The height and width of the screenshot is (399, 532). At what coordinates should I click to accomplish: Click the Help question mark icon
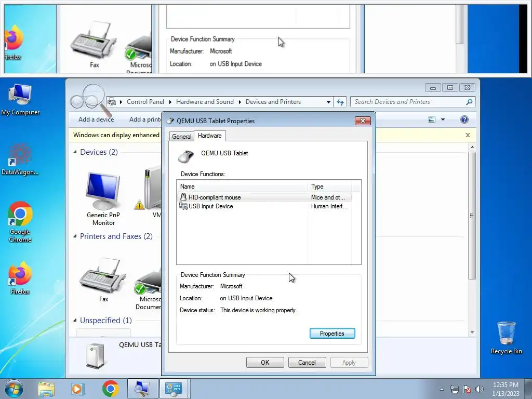[464, 119]
